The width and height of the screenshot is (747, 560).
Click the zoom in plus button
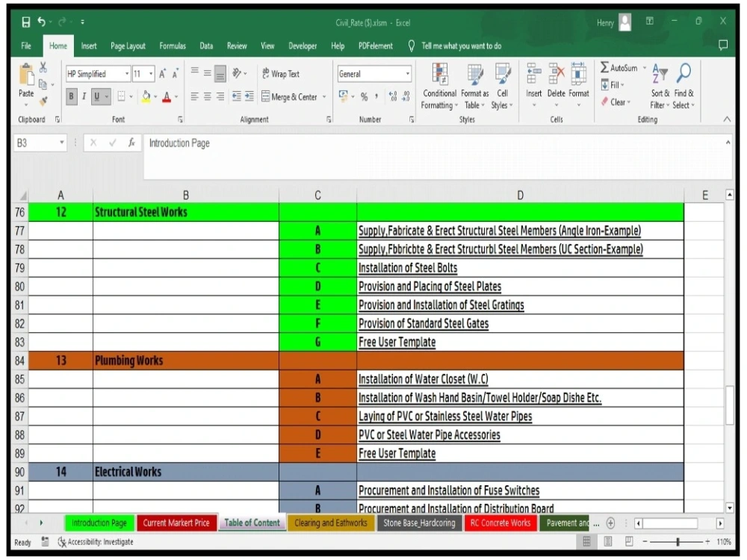(707, 541)
